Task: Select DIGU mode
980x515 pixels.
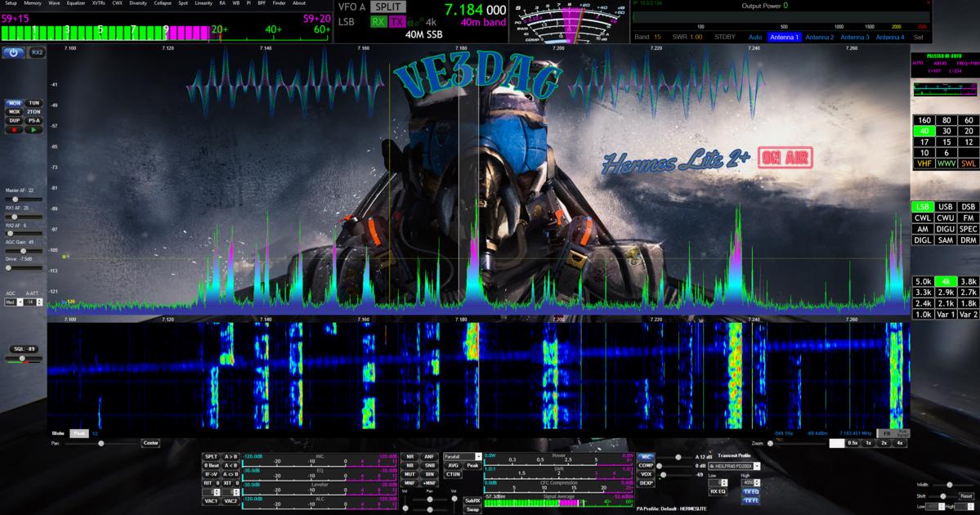Action: (945, 229)
